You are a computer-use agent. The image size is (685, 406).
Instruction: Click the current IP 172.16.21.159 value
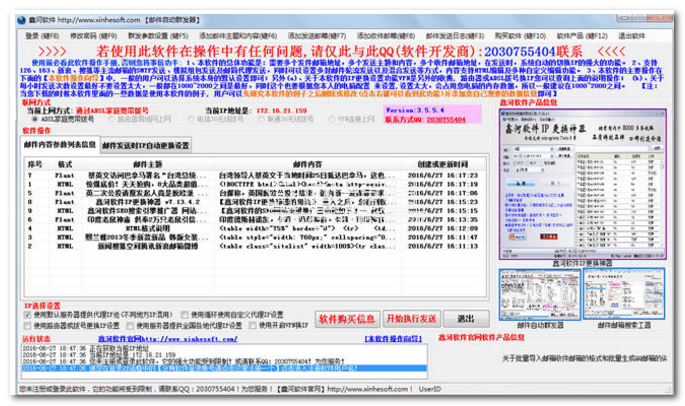(281, 111)
